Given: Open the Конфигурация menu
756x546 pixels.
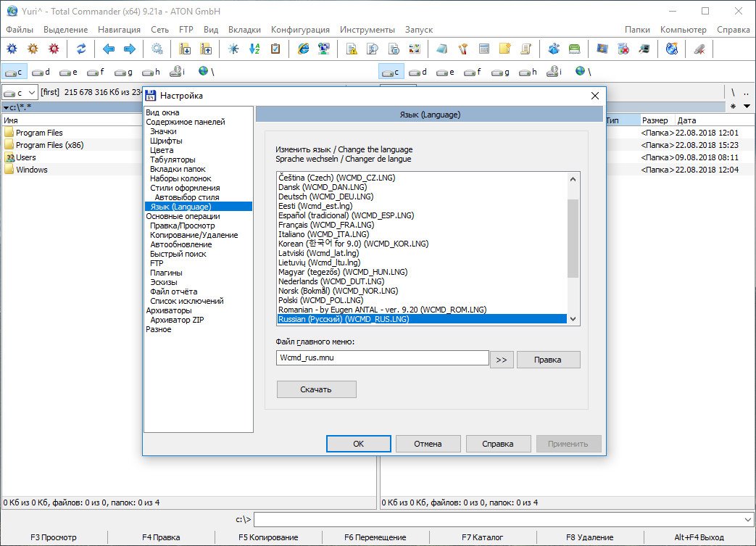Looking at the screenshot, I should (300, 30).
